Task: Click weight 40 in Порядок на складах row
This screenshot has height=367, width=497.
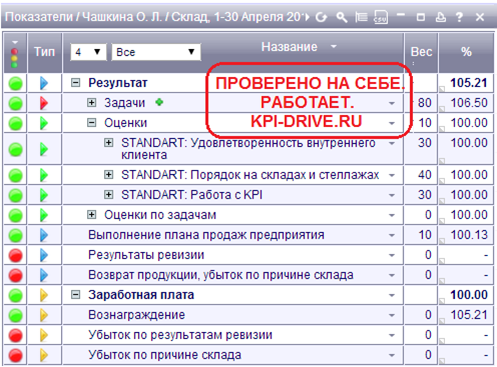Action: coord(425,175)
